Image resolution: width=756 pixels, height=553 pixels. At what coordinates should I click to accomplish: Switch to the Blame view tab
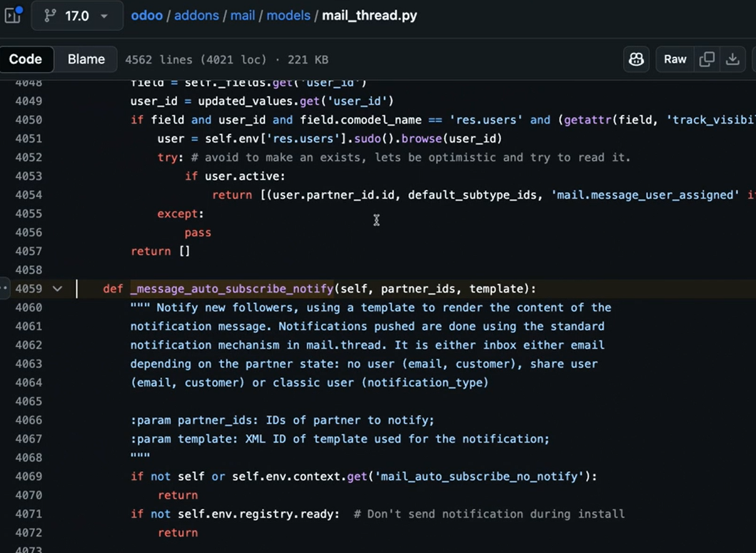(x=86, y=59)
